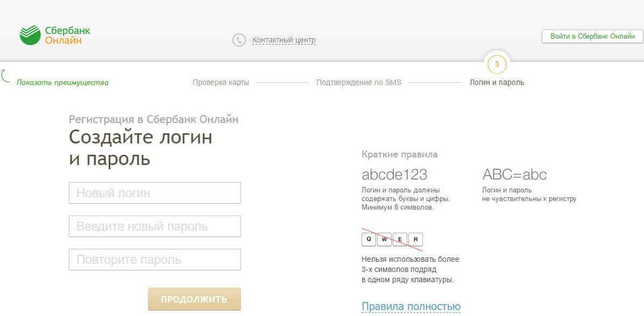Screen dimensions: 644x316
Task: Expand Показать преимущества section
Action: [x=62, y=83]
